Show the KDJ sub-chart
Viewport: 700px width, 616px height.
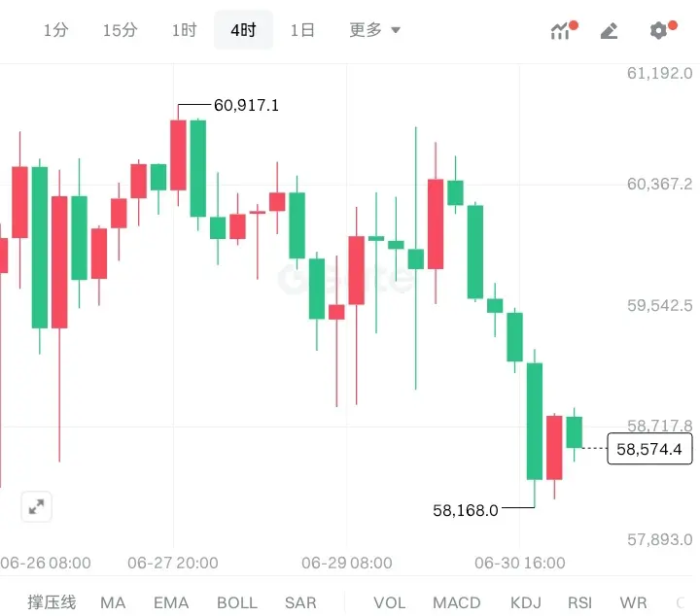(526, 602)
